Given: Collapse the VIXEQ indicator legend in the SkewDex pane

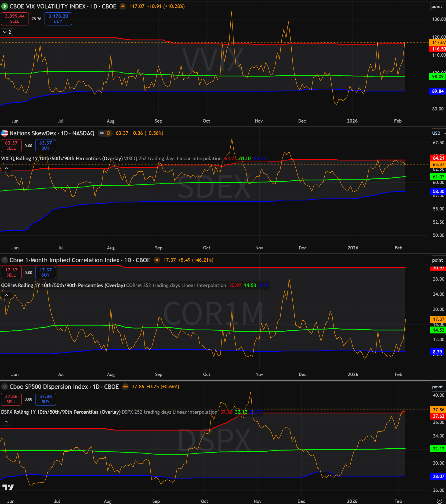Looking at the screenshot, I should (x=6, y=168).
